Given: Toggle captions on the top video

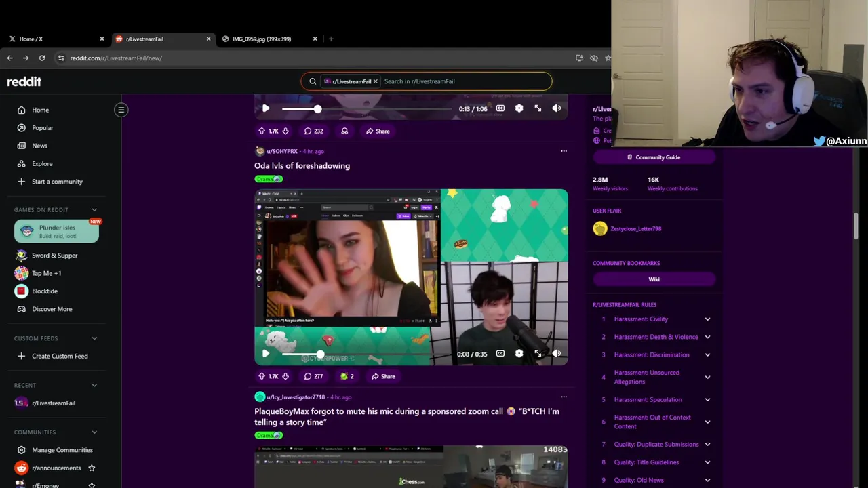Looking at the screenshot, I should [500, 108].
